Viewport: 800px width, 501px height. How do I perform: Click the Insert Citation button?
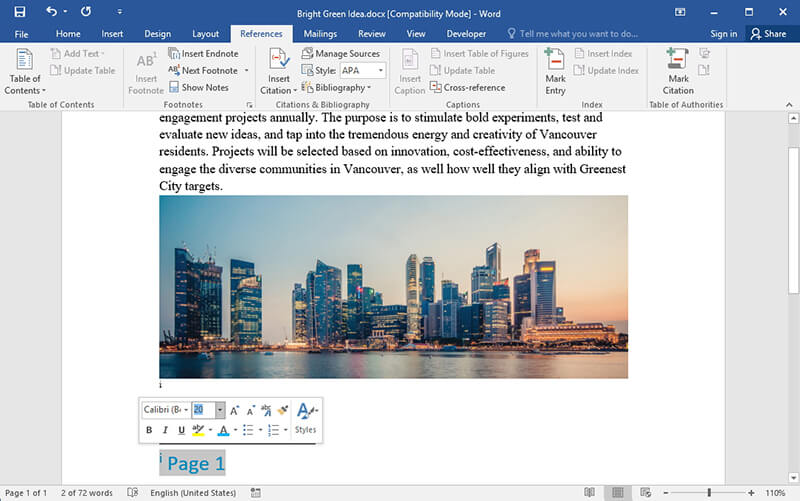click(x=279, y=71)
